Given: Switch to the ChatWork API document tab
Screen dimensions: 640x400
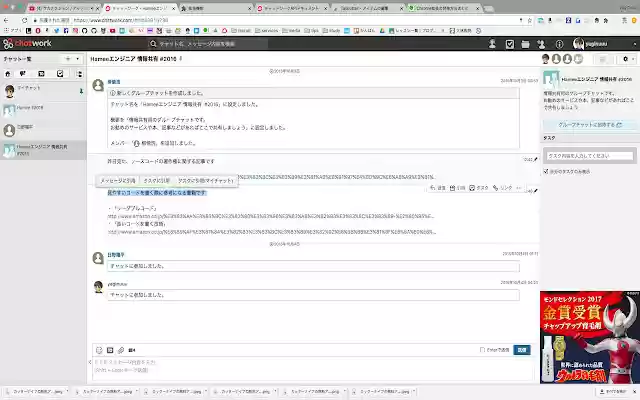Looking at the screenshot, I should [x=292, y=8].
